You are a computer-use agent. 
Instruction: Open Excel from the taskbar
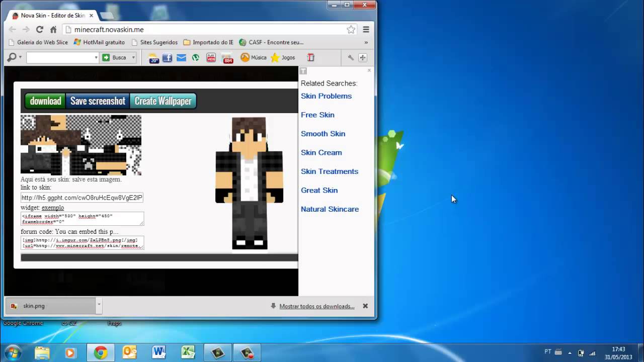(x=188, y=352)
